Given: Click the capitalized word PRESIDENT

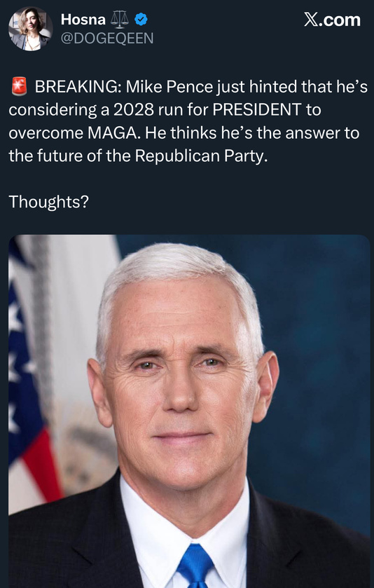Looking at the screenshot, I should [257, 110].
